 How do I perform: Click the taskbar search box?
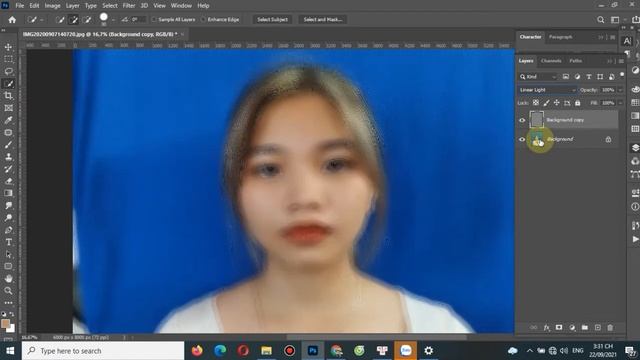pos(103,351)
